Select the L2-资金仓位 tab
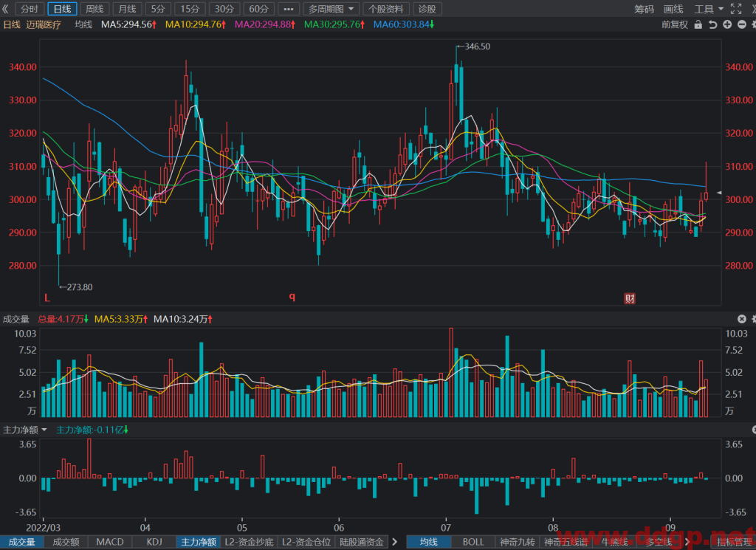Image resolution: width=756 pixels, height=550 pixels. tap(306, 542)
